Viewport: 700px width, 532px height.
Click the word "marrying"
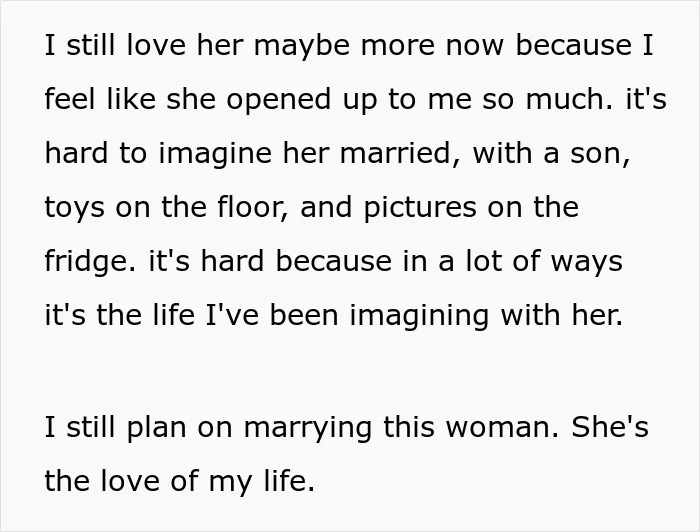point(308,428)
